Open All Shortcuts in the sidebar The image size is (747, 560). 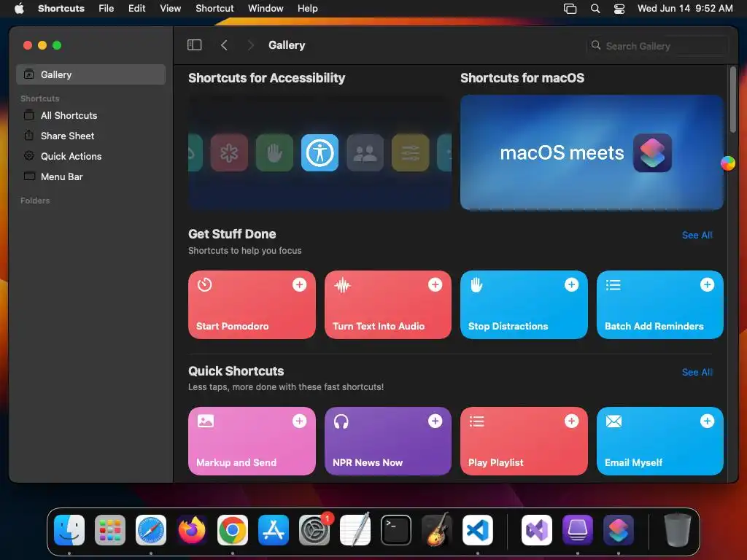pos(91,115)
